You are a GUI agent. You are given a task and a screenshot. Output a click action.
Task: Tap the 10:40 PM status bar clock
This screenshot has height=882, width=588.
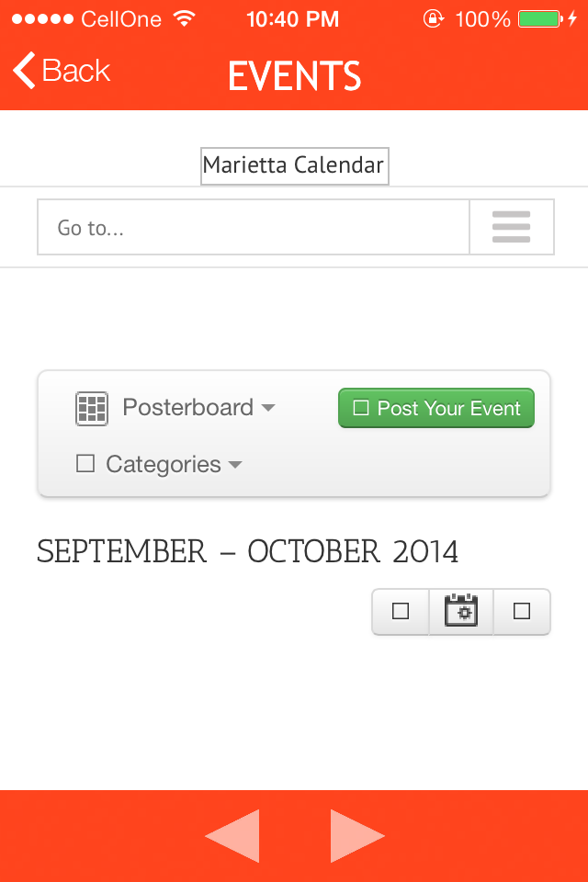pos(292,18)
